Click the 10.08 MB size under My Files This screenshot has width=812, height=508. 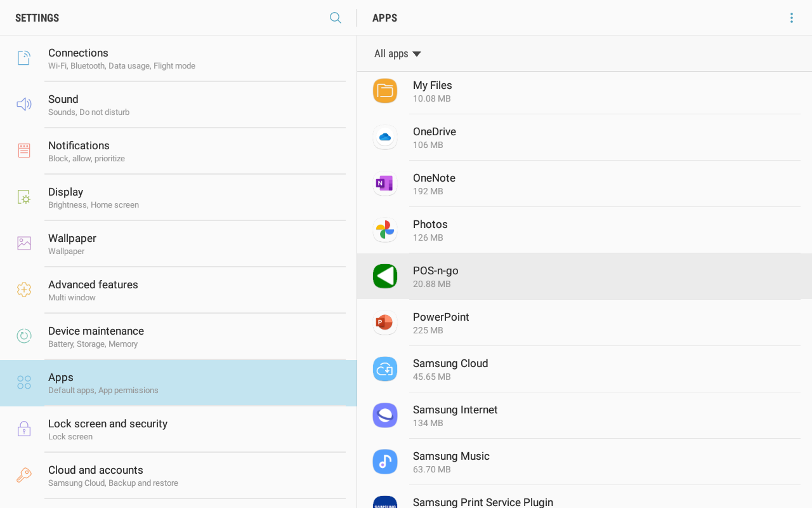432,98
